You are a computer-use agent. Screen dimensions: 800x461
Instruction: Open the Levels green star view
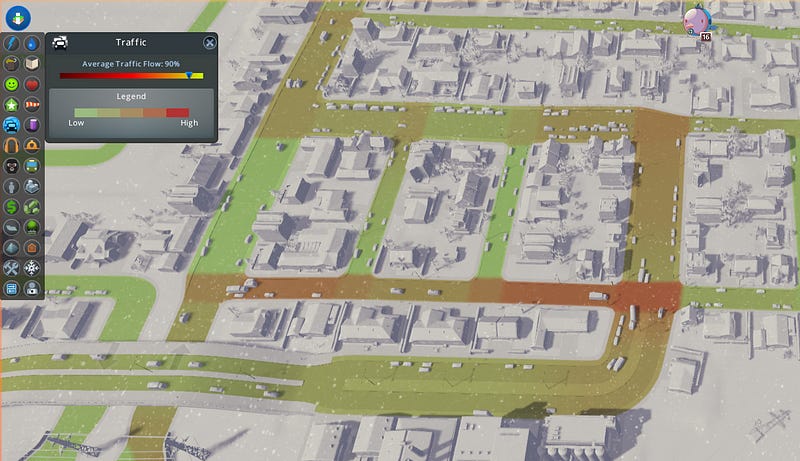click(x=11, y=105)
